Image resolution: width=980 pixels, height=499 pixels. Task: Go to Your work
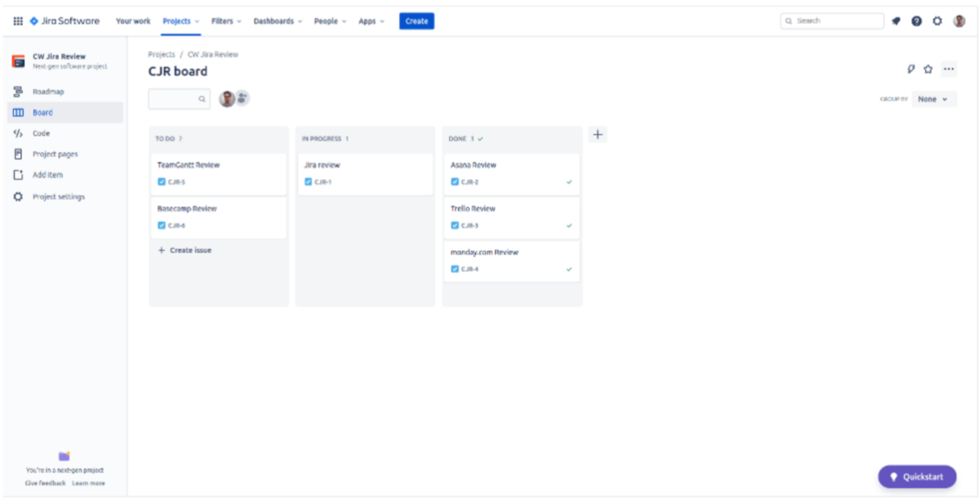point(133,21)
